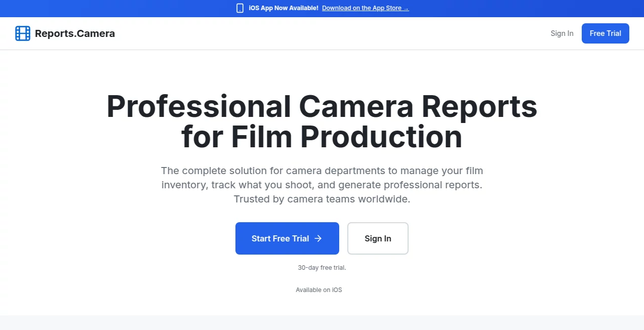This screenshot has height=330, width=644.
Task: Open the app by clicking the Reports.Camera logo
Action: pyautogui.click(x=65, y=33)
